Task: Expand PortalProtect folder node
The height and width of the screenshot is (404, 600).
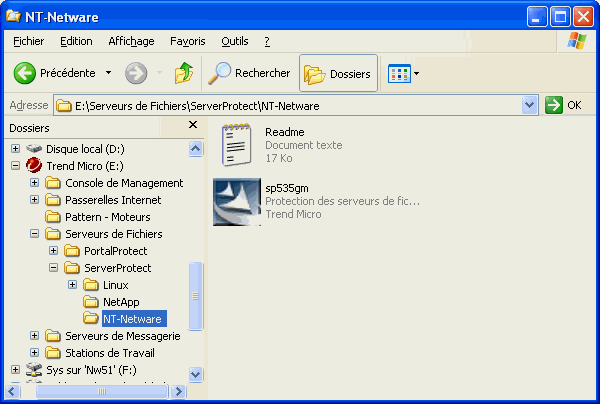Action: coord(54,251)
